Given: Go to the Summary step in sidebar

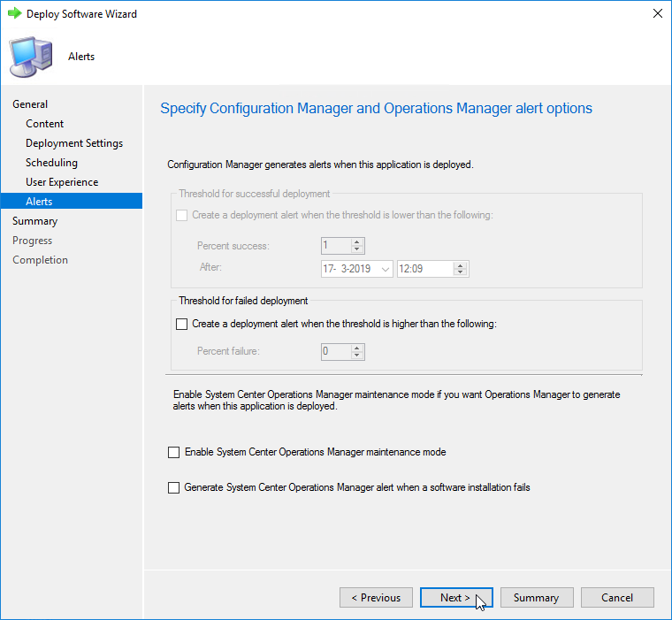Looking at the screenshot, I should 34,221.
